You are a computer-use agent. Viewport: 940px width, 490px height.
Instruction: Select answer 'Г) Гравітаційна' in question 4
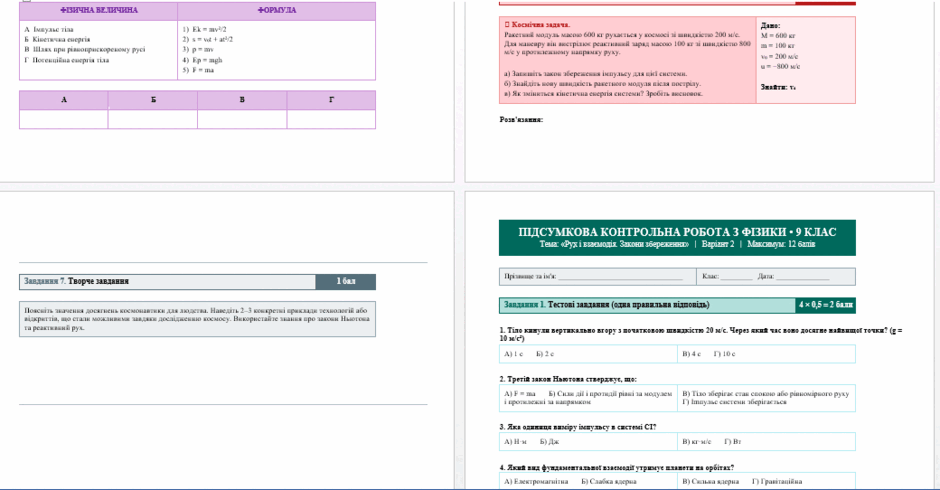(x=777, y=482)
